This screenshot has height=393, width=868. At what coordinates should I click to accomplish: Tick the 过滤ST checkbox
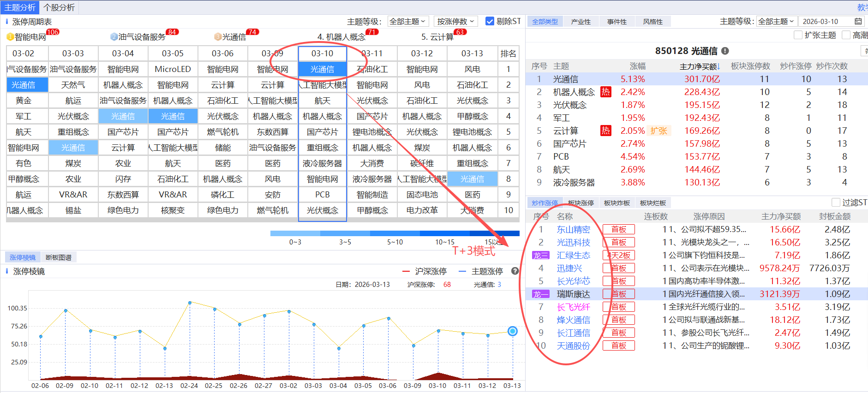(x=836, y=202)
